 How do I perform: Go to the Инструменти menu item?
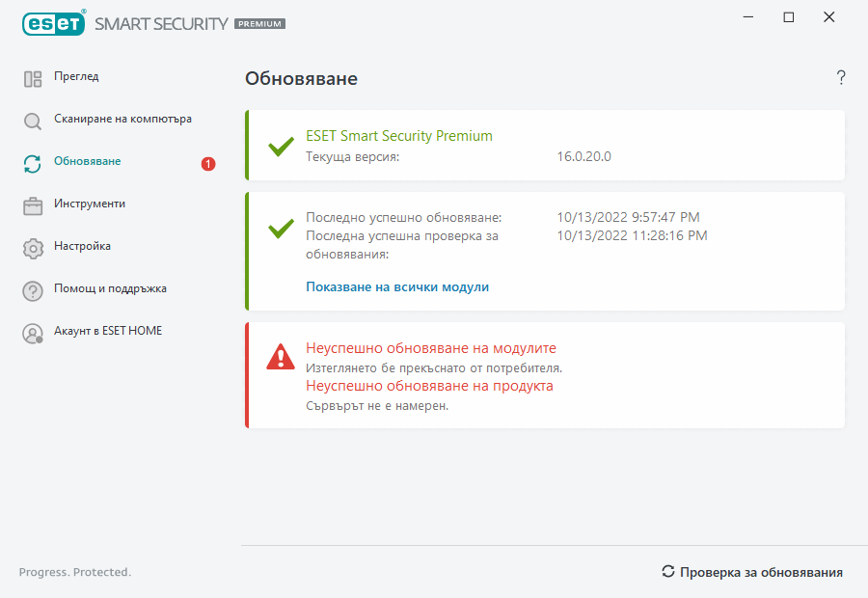[x=90, y=204]
